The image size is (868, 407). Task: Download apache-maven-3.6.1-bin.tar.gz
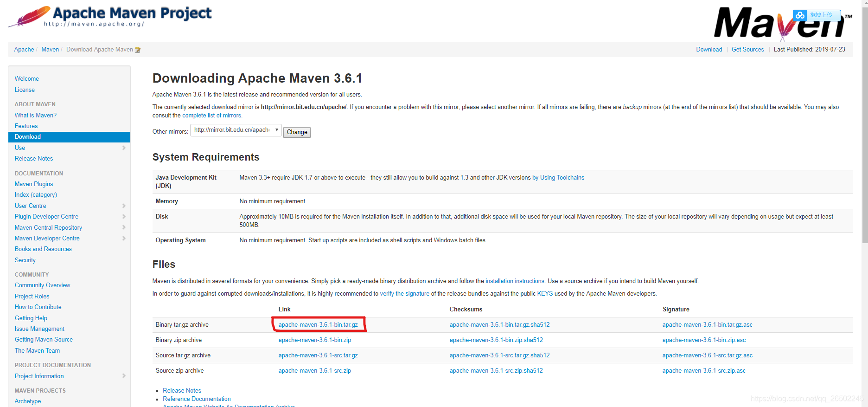[318, 325]
